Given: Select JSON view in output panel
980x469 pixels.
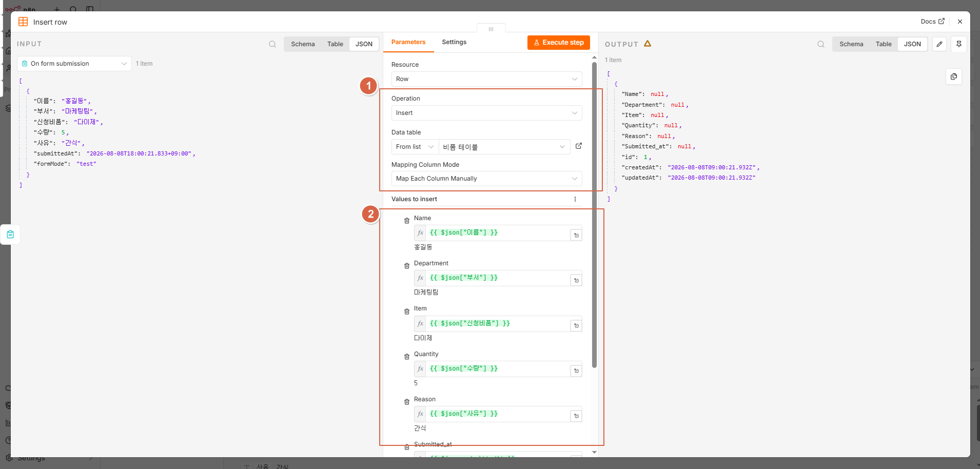Looking at the screenshot, I should click(x=912, y=44).
